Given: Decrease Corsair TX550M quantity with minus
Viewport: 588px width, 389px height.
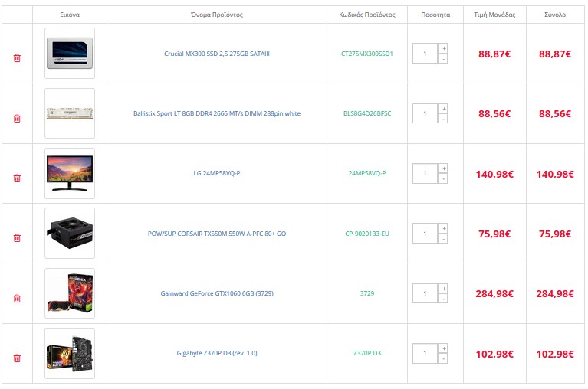Looking at the screenshot, I should (x=443, y=238).
